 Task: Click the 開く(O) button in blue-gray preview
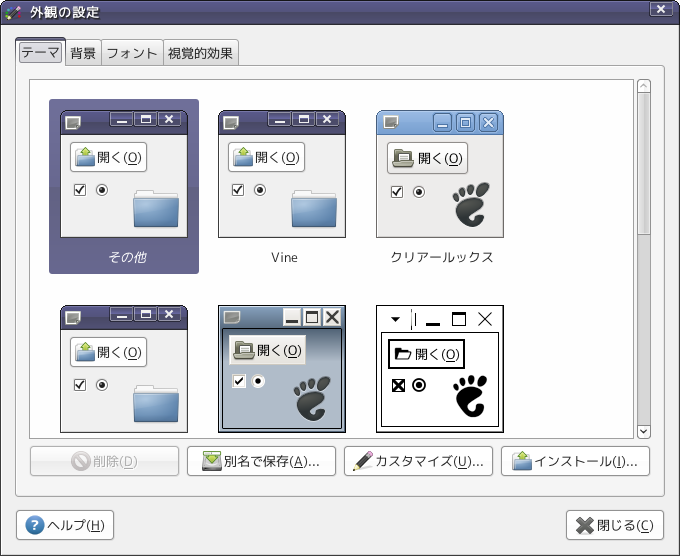click(268, 350)
